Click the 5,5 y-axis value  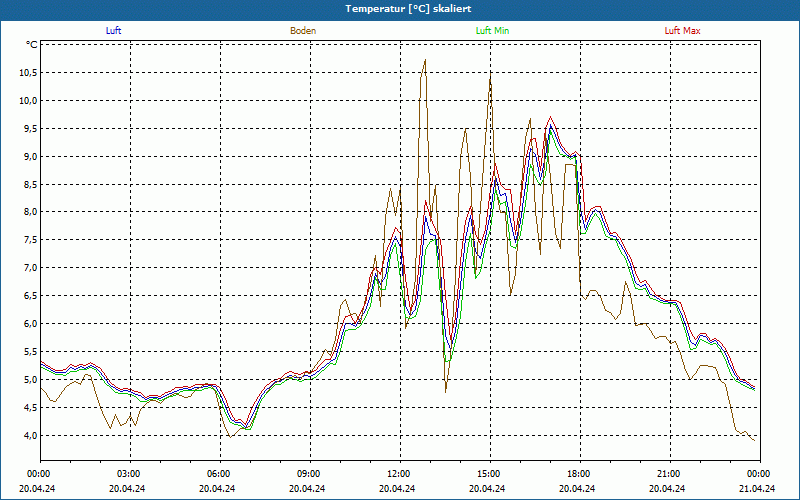(30, 352)
